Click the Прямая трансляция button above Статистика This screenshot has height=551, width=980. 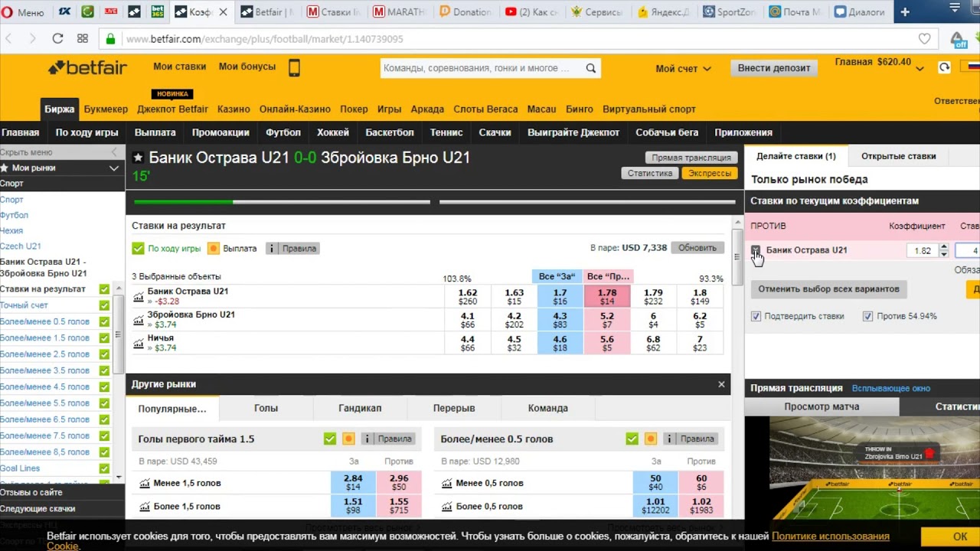click(x=691, y=158)
